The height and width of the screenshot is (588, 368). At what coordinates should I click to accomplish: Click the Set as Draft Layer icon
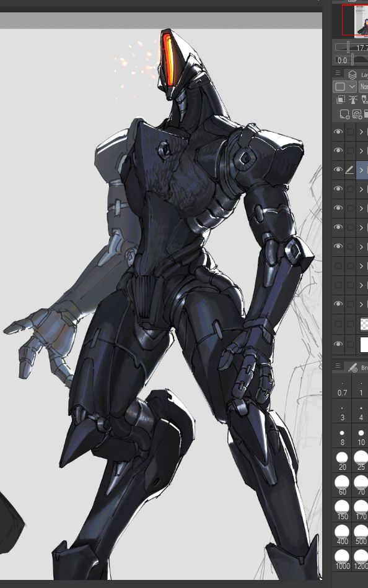click(x=364, y=100)
